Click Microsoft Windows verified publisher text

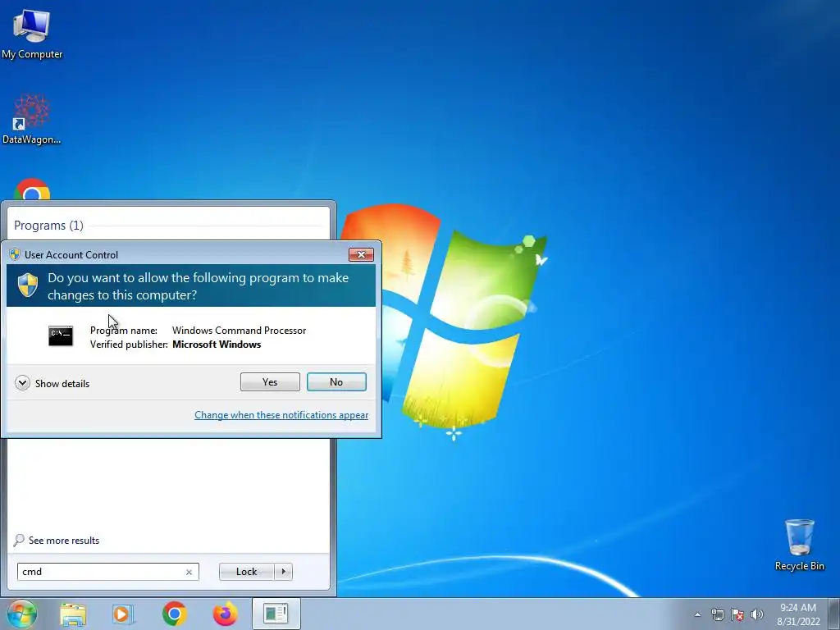[x=217, y=345]
